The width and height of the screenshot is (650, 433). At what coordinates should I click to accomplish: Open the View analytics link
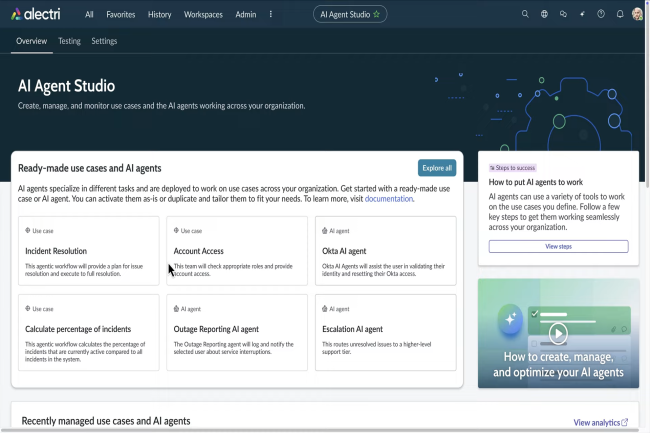tap(600, 423)
